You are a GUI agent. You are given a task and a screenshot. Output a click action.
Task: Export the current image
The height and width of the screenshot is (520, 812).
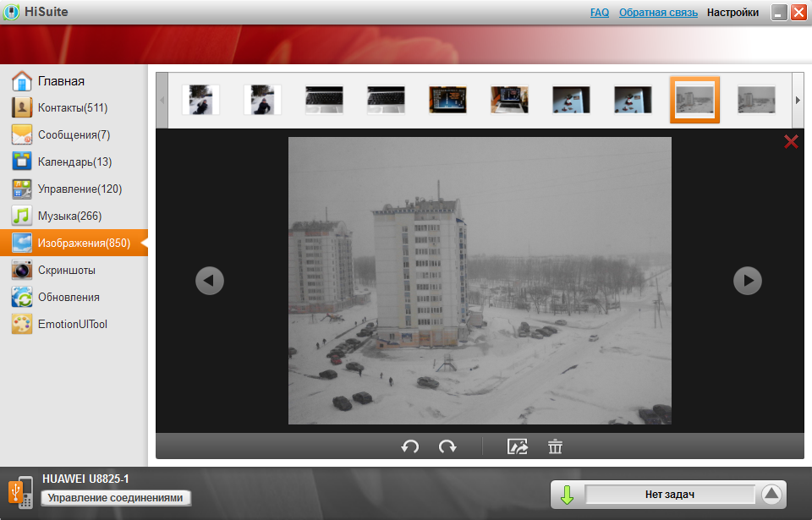click(518, 446)
